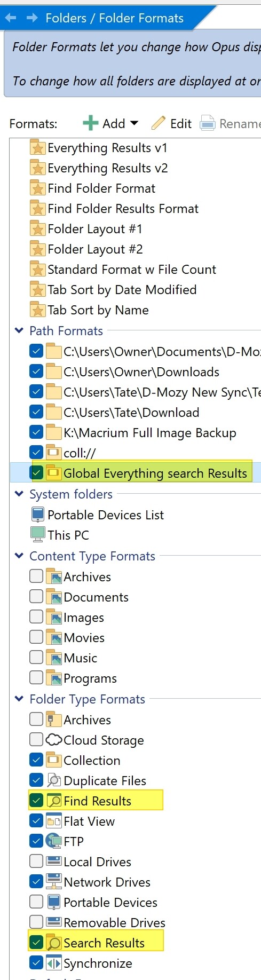Open the Add dropdown arrow
Screen dimensions: 261x980
click(134, 123)
